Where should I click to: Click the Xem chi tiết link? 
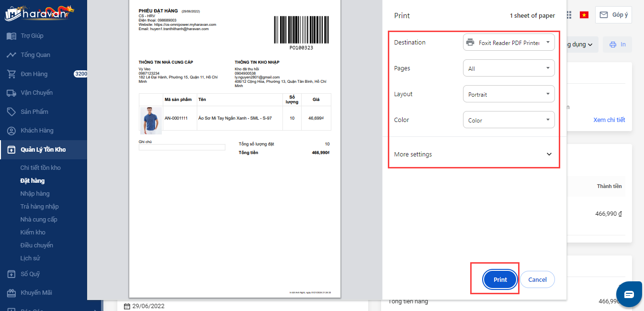click(609, 120)
